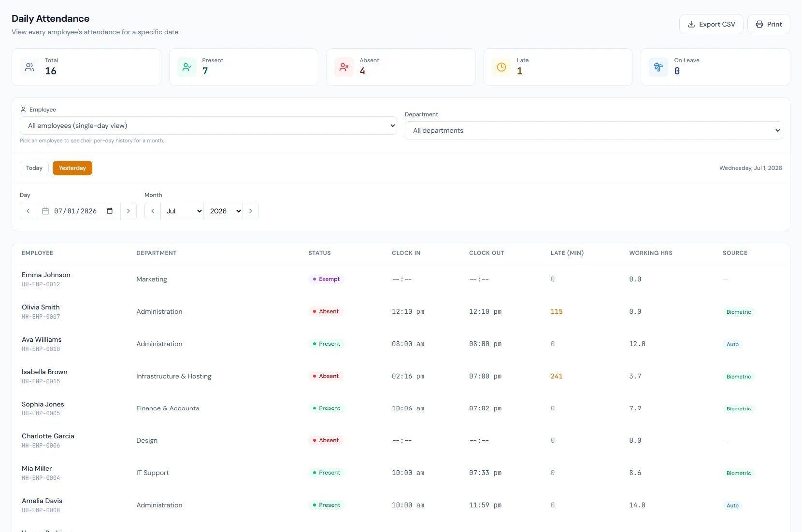Image resolution: width=802 pixels, height=532 pixels.
Task: Open the All employees dropdown
Action: 208,126
